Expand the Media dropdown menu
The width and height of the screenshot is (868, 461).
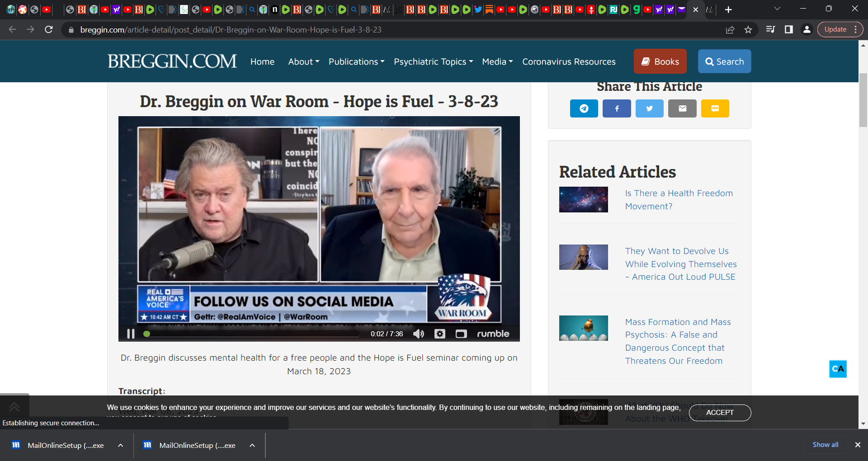pyautogui.click(x=498, y=61)
